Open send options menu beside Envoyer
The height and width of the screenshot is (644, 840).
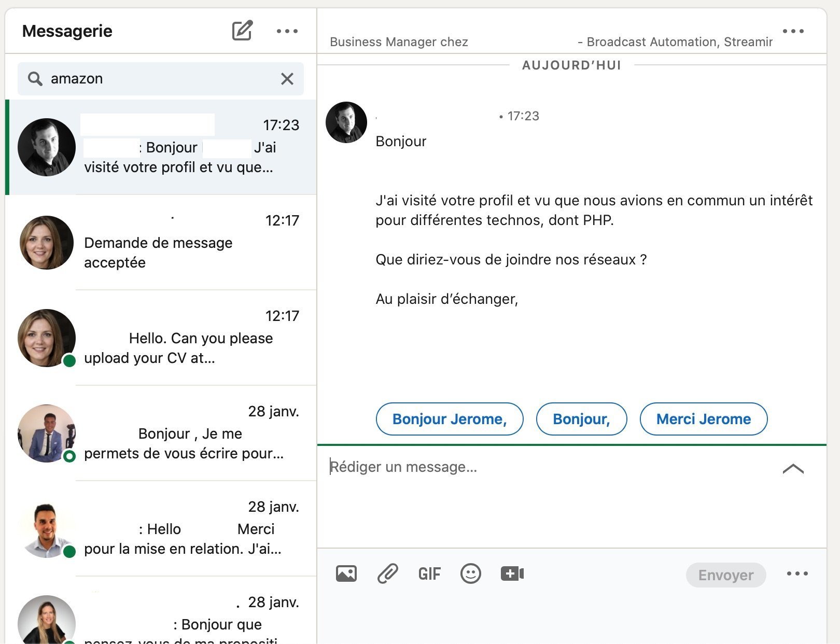(x=797, y=573)
